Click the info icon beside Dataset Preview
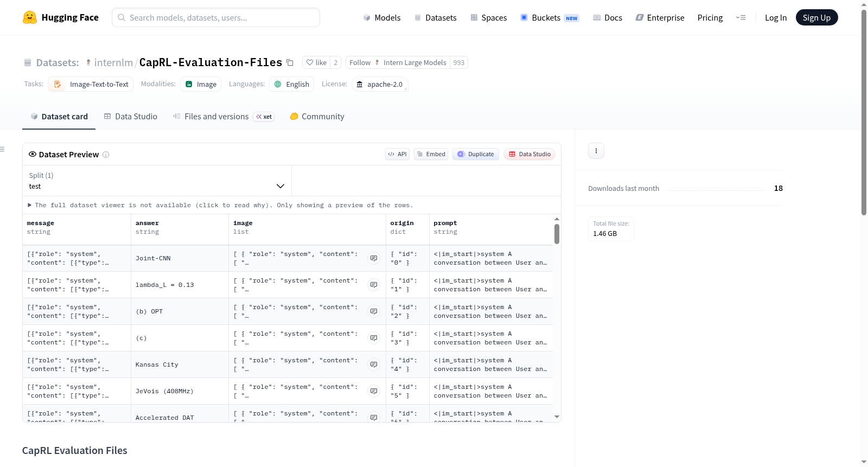Viewport: 868px width, 467px height. 106,155
